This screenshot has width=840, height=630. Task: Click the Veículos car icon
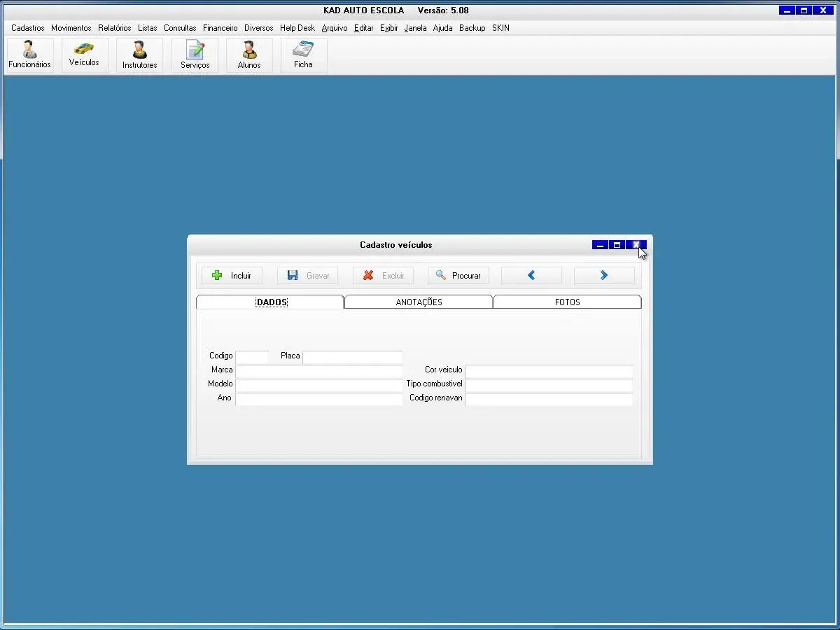point(84,53)
